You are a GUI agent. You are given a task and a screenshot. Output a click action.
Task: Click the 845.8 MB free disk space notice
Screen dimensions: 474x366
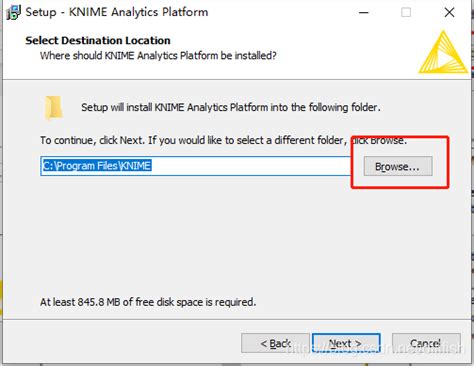coord(148,302)
